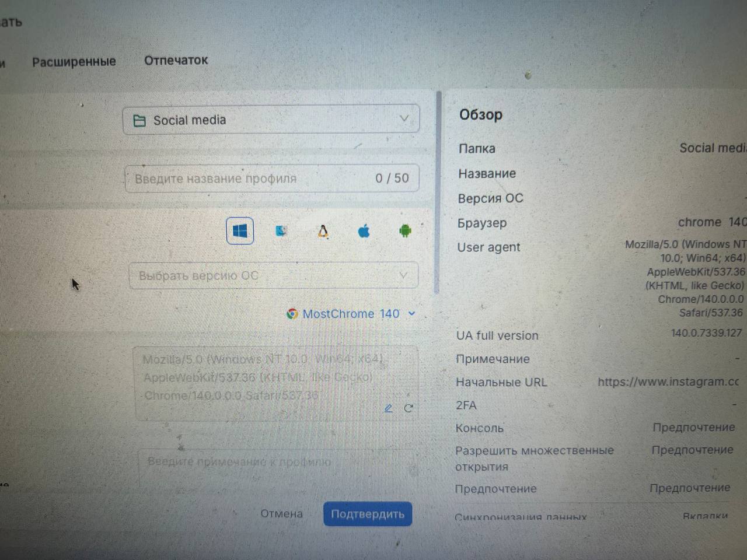Click the pencil icon to edit user agent
This screenshot has width=747, height=560.
point(389,408)
